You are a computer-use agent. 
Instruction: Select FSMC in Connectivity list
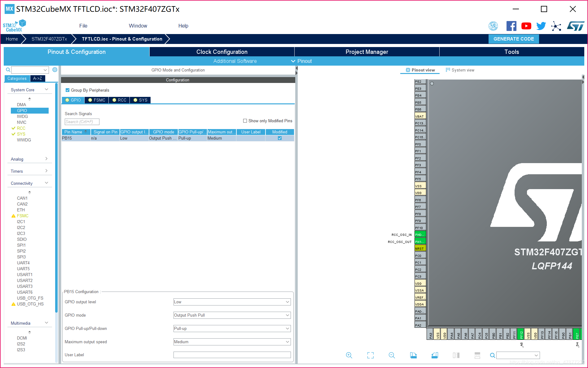(23, 216)
